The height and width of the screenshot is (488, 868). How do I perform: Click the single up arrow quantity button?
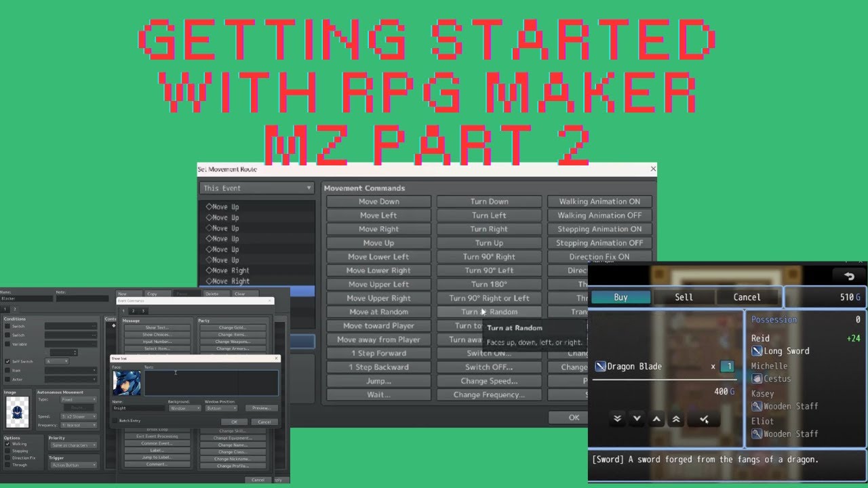click(x=656, y=420)
